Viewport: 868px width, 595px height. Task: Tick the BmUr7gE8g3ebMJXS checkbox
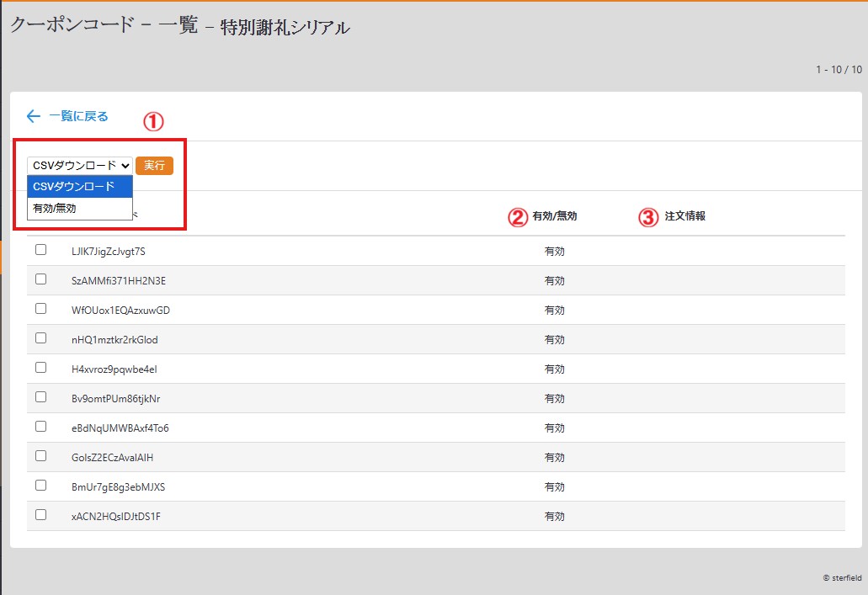click(x=40, y=486)
